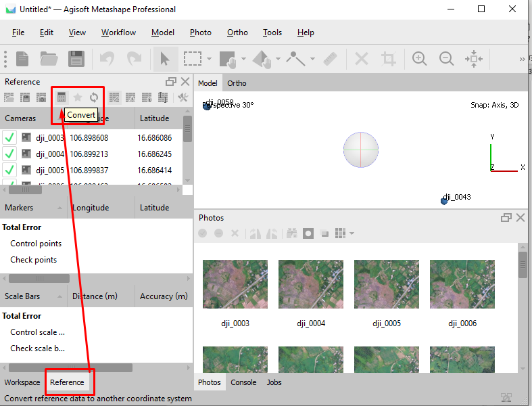Uncheck the dji_0003 camera checkbox
Screen dimensions: 532x406
[9, 137]
